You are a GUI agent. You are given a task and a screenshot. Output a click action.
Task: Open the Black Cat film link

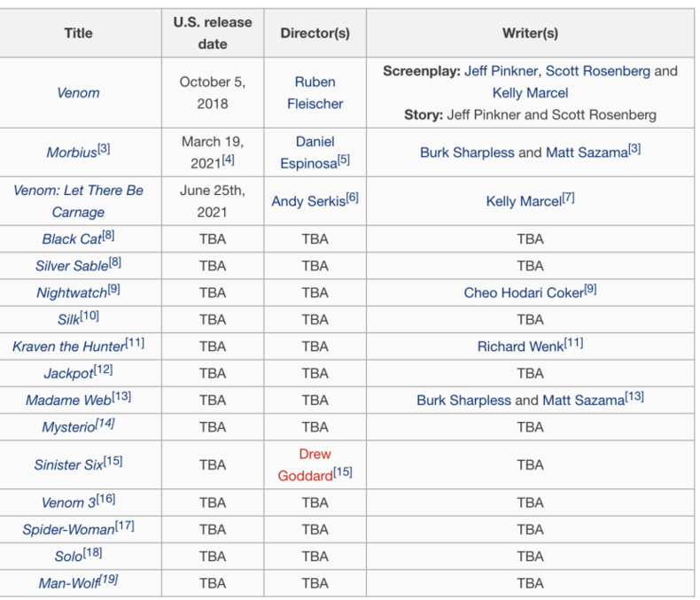click(x=72, y=239)
